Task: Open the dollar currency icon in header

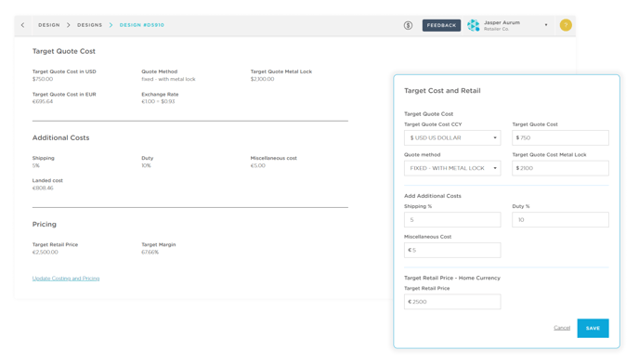Action: pos(408,25)
